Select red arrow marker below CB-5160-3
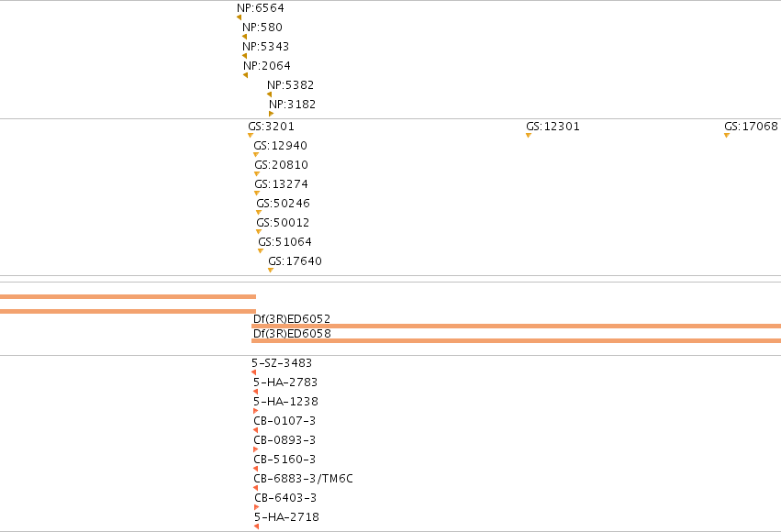The image size is (781, 532). (255, 469)
